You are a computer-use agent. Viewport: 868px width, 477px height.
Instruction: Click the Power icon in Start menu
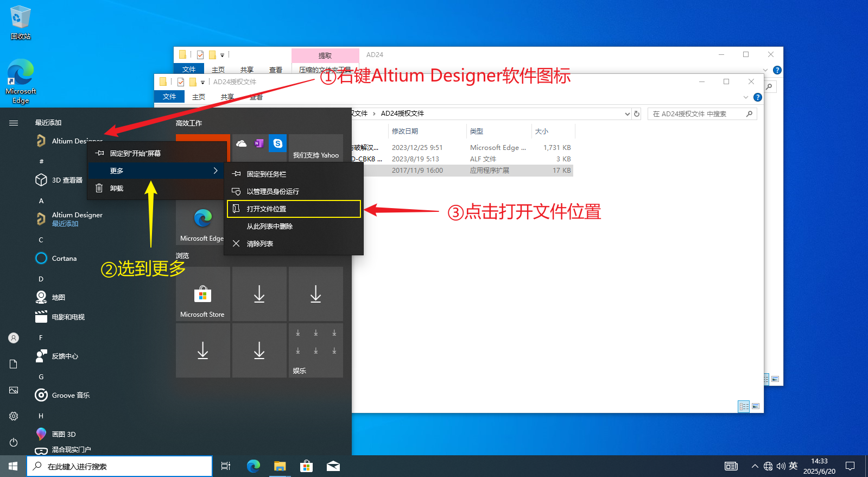[14, 442]
